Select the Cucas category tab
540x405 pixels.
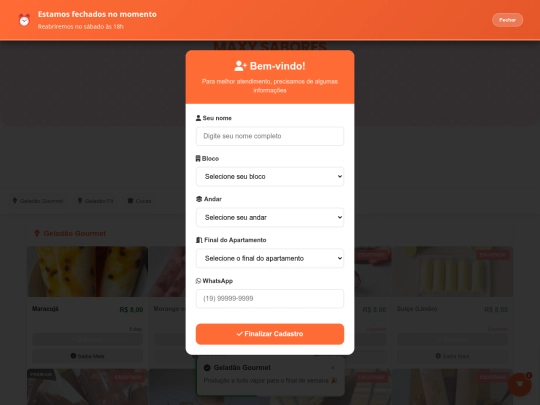139,201
